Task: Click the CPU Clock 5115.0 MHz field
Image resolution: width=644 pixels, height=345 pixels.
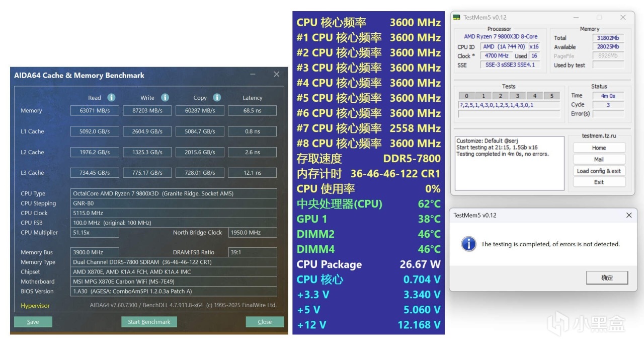Action: [174, 213]
